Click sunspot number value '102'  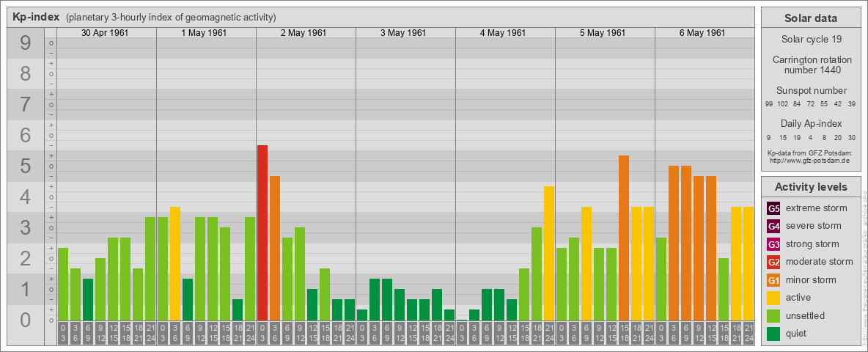783,104
